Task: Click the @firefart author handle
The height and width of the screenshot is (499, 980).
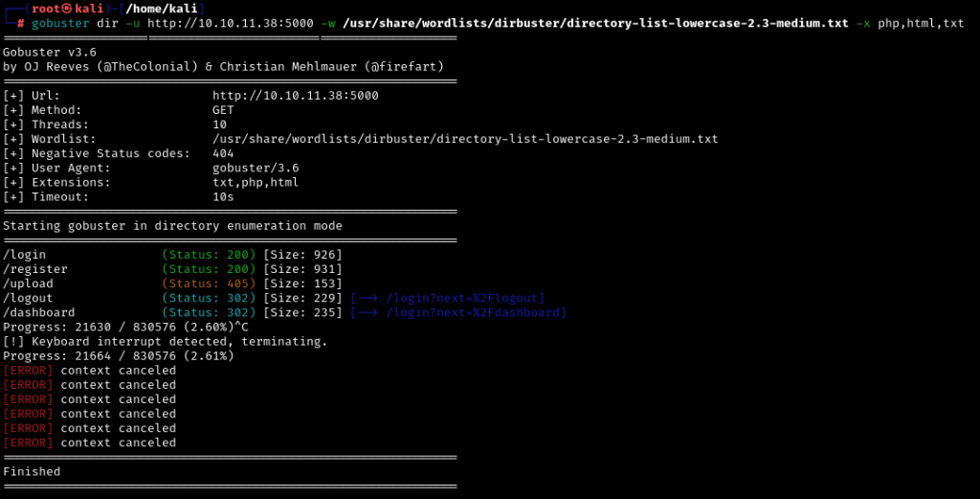Action: [x=408, y=67]
